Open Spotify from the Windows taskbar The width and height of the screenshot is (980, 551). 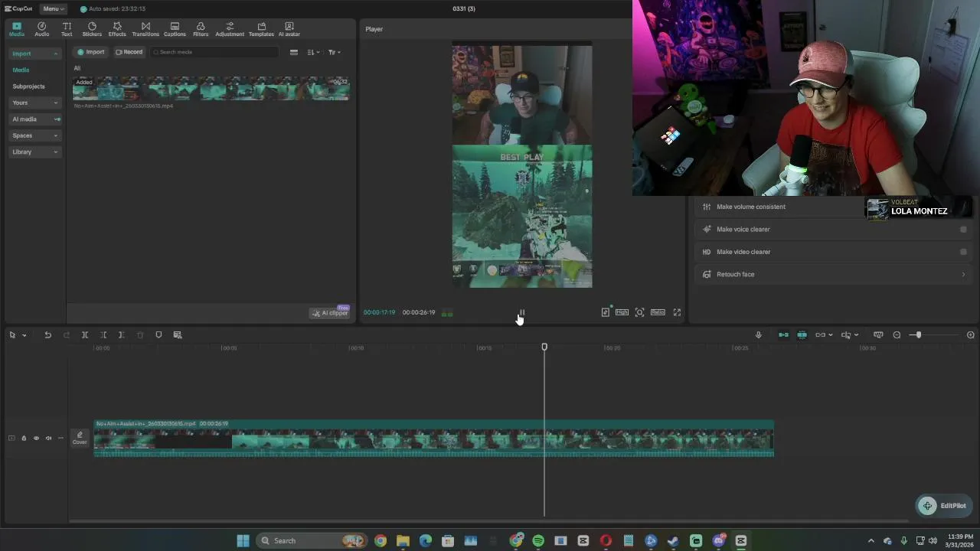[538, 541]
